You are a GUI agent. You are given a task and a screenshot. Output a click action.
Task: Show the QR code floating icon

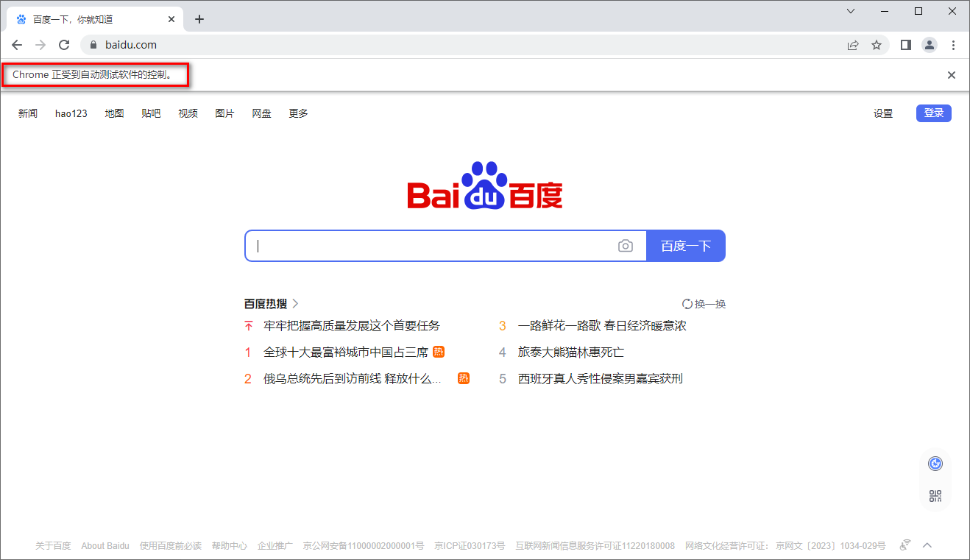click(935, 496)
